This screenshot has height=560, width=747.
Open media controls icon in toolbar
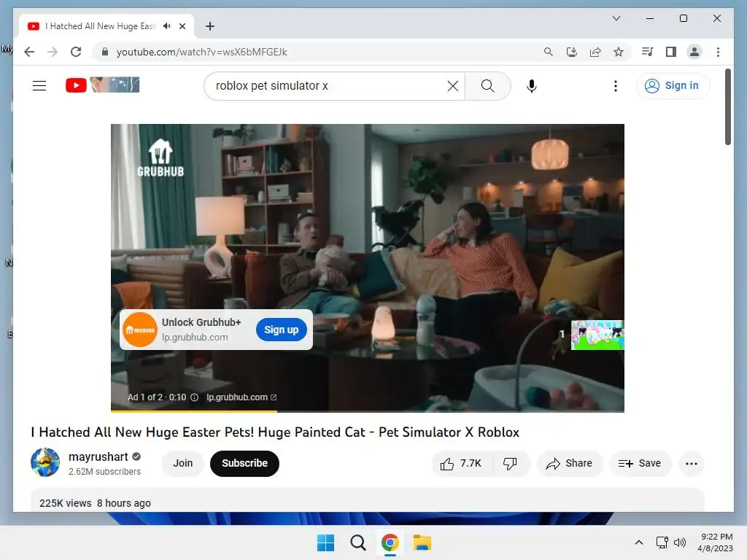(647, 52)
